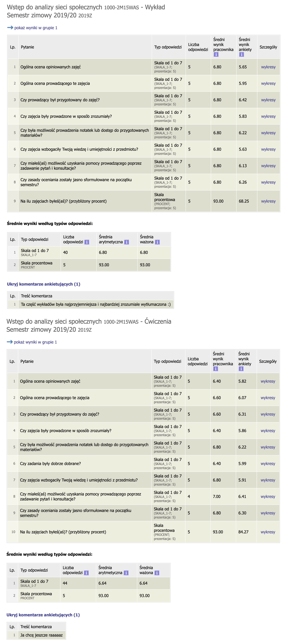Image resolution: width=286 pixels, height=644 pixels.
Task: Collapse Wykład comments via 'Ukryj komentarze ankietujących'
Action: pos(44,284)
